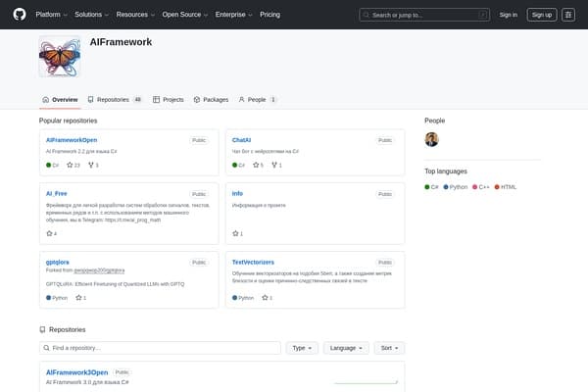Screen dimensions: 588x392
Task: Click the Find a repository input
Action: [160, 348]
